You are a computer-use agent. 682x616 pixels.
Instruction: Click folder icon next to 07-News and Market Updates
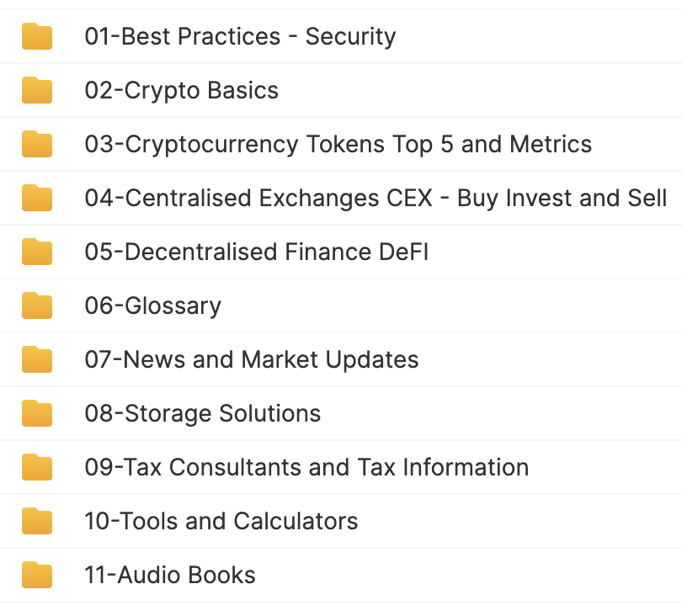pos(37,360)
